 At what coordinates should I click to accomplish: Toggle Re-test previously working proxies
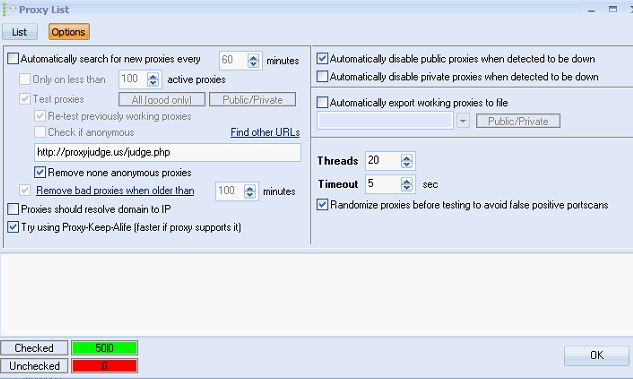coord(40,116)
